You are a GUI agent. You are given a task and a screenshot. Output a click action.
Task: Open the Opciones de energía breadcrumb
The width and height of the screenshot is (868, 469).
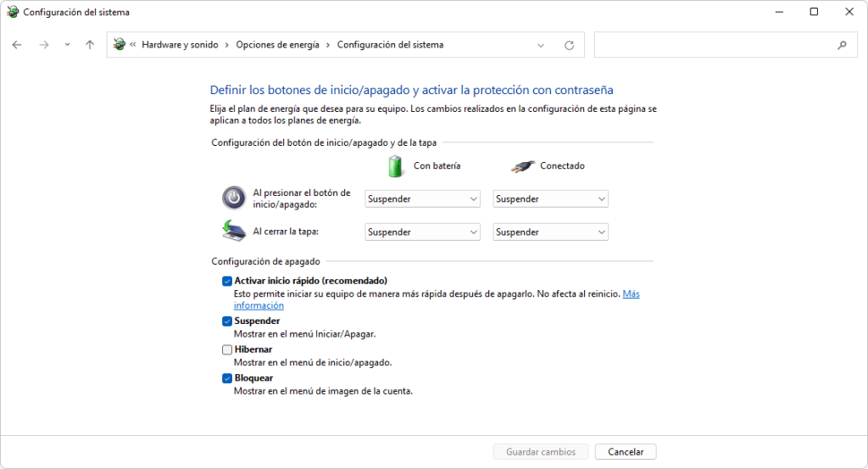[277, 45]
